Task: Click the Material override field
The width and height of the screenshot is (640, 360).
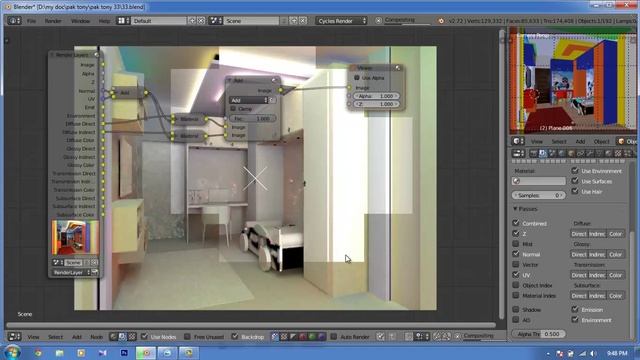Action: pyautogui.click(x=539, y=181)
